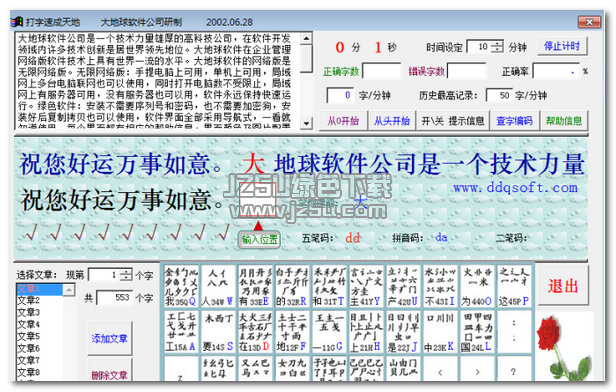Click the T key labeled 和31T
The image size is (616, 392).
(329, 286)
